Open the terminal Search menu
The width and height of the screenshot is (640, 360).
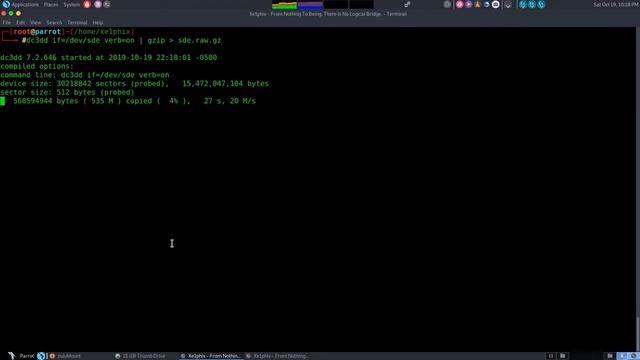point(54,23)
